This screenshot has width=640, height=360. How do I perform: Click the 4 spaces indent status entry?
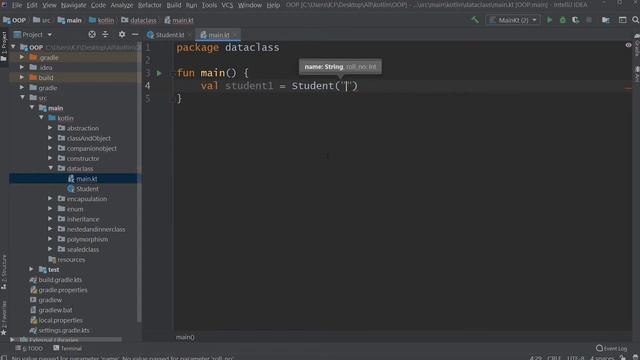point(602,358)
